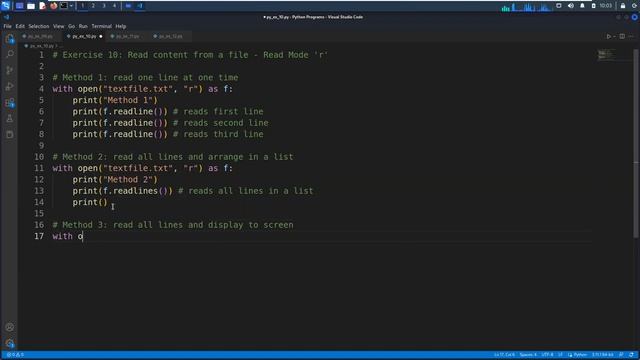Change the UTF-8 file encoding
The height and width of the screenshot is (360, 640).
coord(547,355)
